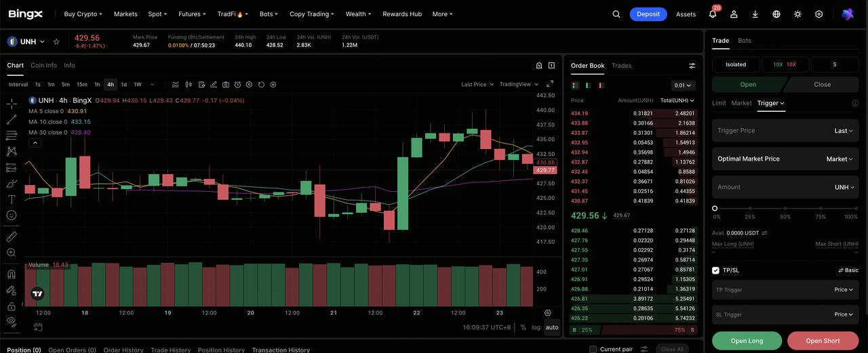Add UNH to favorites with the star

coord(56,41)
